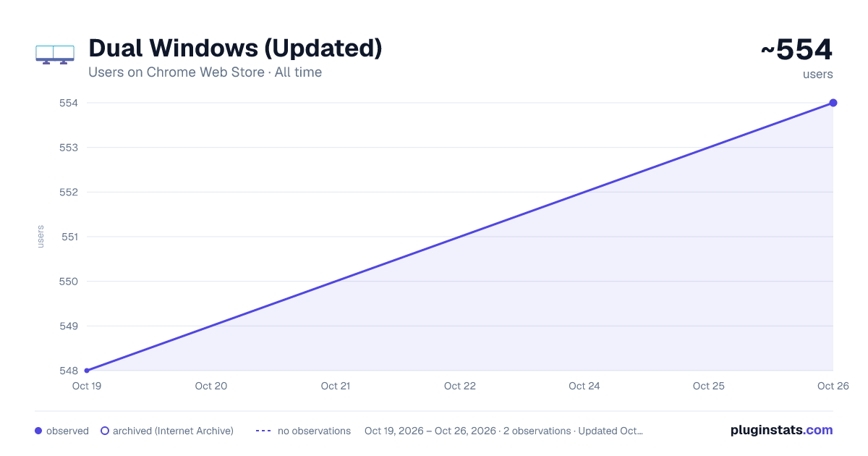Image resolution: width=868 pixels, height=456 pixels.
Task: Click the 548 y-axis label
Action: [x=68, y=371]
